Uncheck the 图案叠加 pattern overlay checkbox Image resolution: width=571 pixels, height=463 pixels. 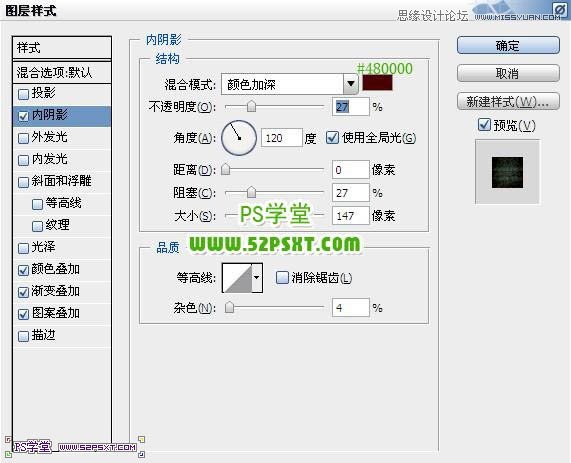[23, 314]
